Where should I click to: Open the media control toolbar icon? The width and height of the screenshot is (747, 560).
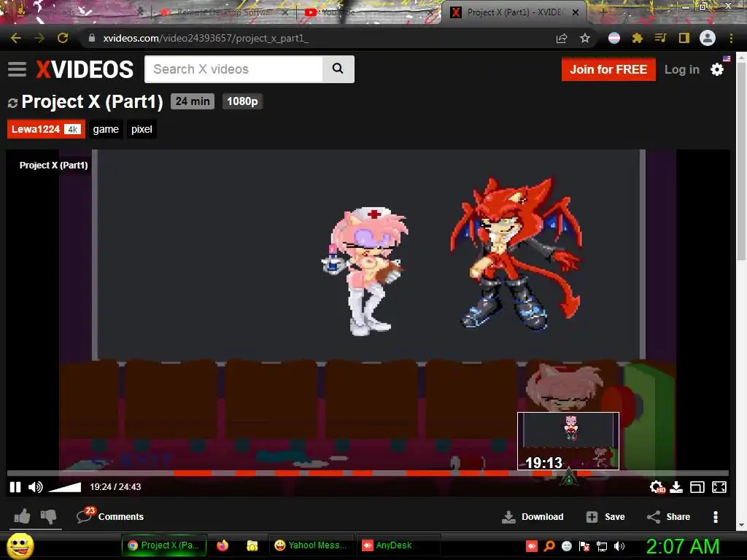tap(660, 38)
